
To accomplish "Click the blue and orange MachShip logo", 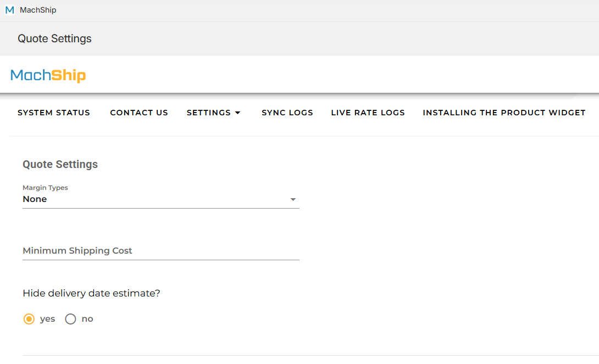I will [48, 75].
